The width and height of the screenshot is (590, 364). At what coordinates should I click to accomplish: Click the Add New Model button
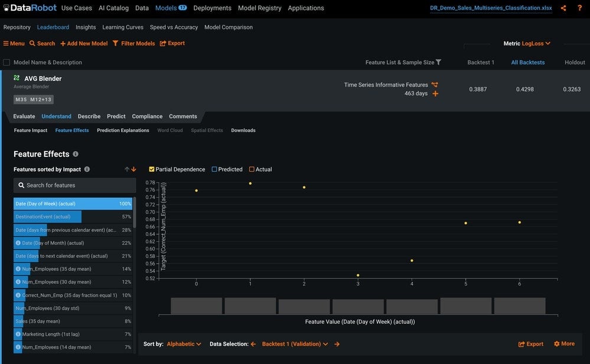click(84, 44)
